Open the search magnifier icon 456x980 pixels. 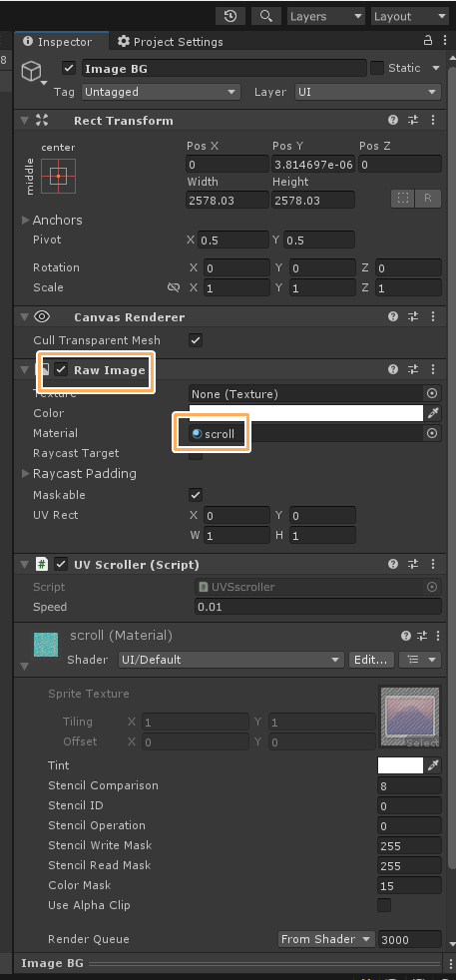(266, 16)
